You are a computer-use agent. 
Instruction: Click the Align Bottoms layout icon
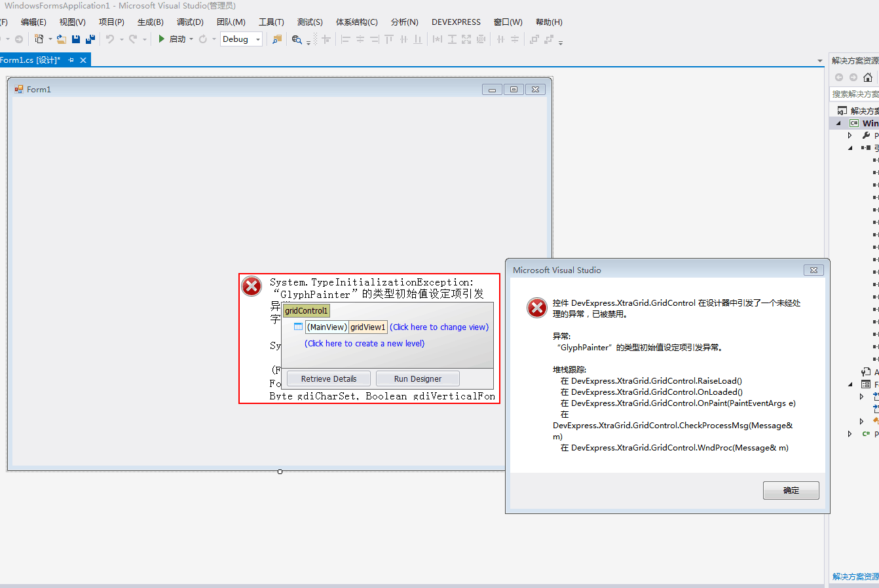pyautogui.click(x=418, y=39)
